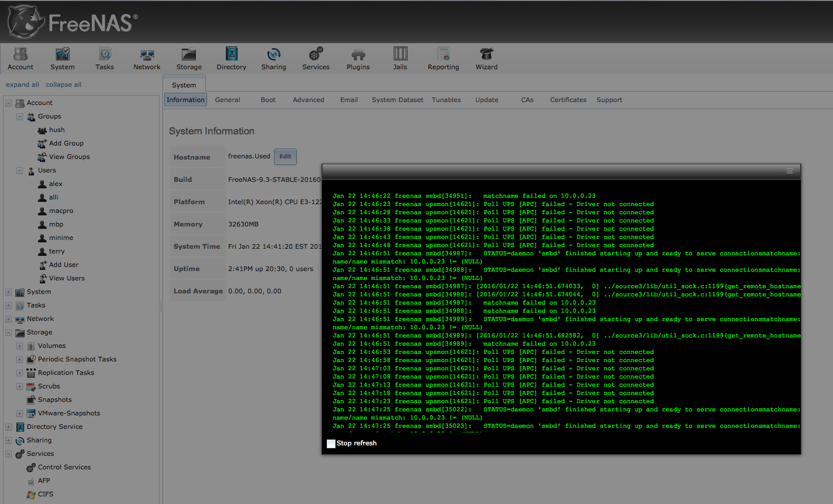This screenshot has width=833, height=504.
Task: Expand the Replication Tasks node
Action: click(x=19, y=373)
